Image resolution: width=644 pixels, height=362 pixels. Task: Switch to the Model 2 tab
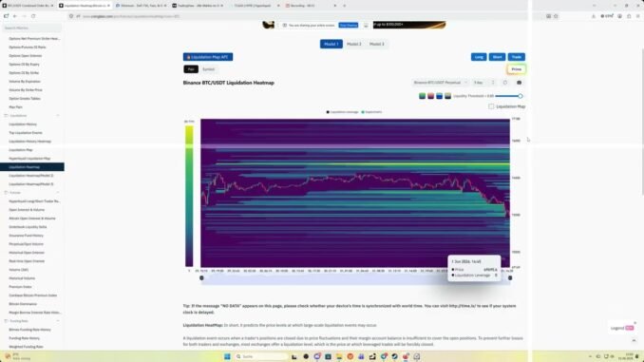pyautogui.click(x=354, y=44)
